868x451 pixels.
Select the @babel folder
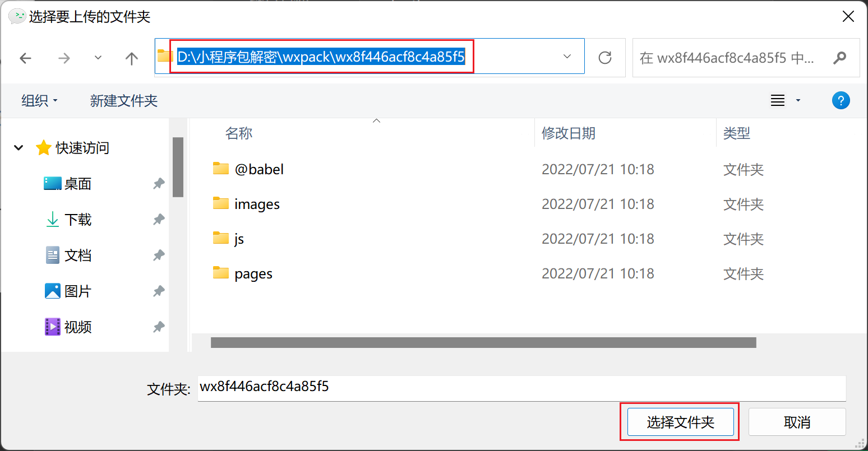pos(258,169)
